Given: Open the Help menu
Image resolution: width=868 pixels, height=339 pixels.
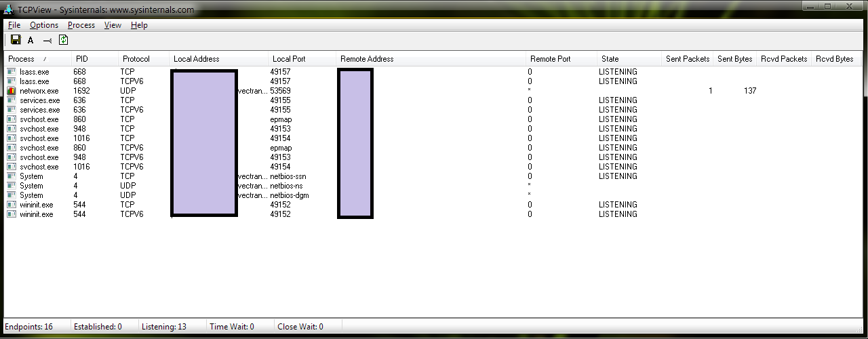Looking at the screenshot, I should point(139,25).
